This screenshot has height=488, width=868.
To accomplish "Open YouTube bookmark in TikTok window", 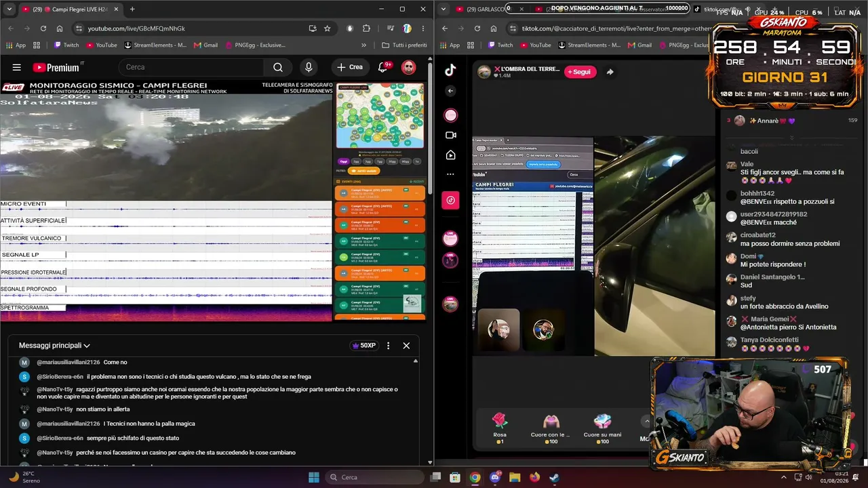I will point(534,45).
